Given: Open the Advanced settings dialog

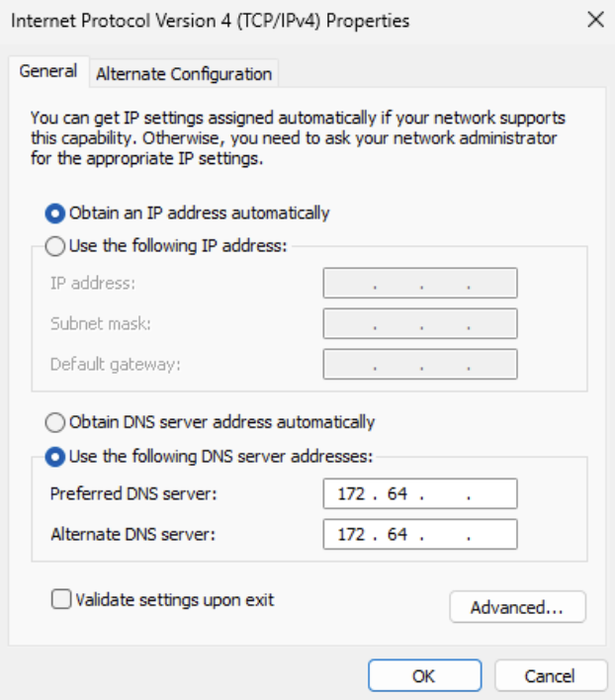Looking at the screenshot, I should coord(517,607).
